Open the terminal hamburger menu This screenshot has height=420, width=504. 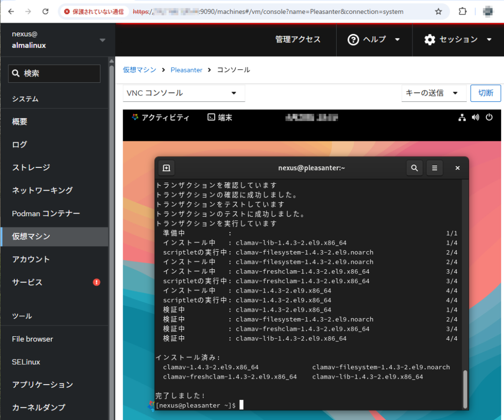435,168
